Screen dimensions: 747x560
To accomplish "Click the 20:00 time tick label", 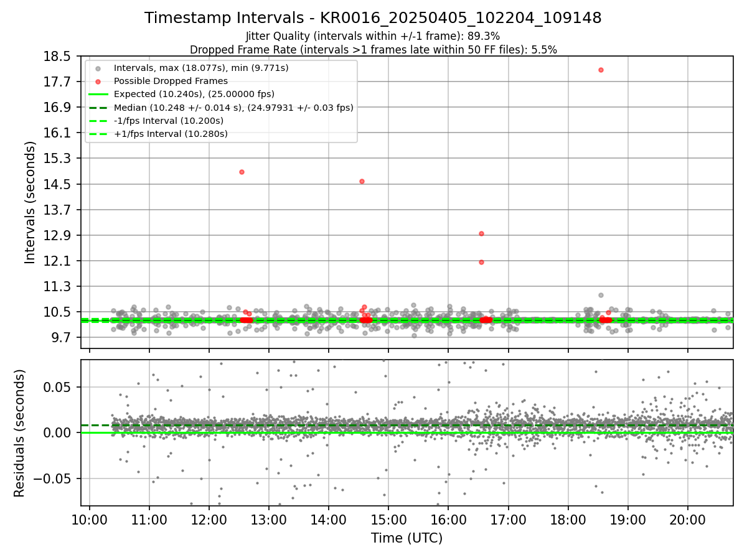I will pyautogui.click(x=688, y=520).
